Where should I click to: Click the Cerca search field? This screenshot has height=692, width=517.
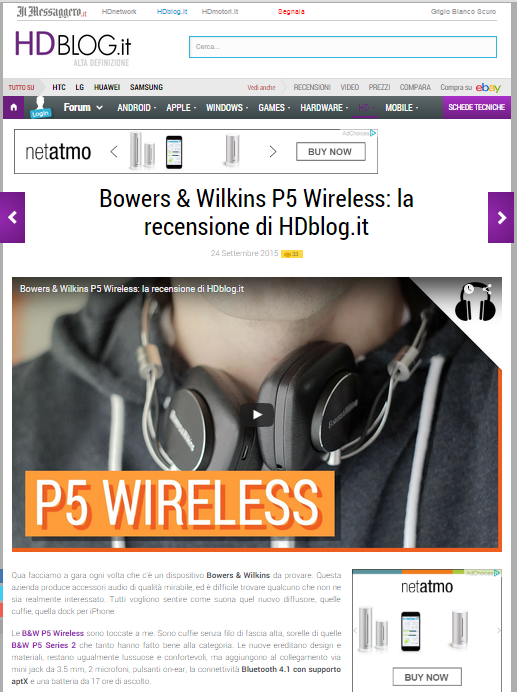coord(343,47)
